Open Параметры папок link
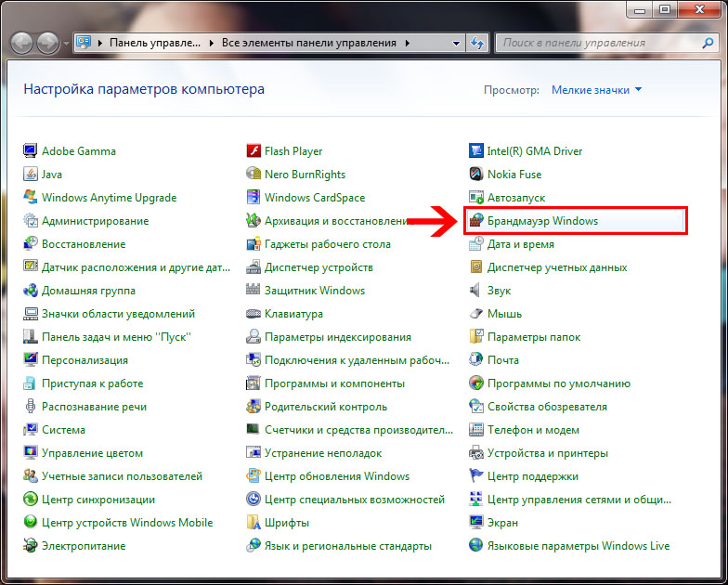 pos(534,337)
